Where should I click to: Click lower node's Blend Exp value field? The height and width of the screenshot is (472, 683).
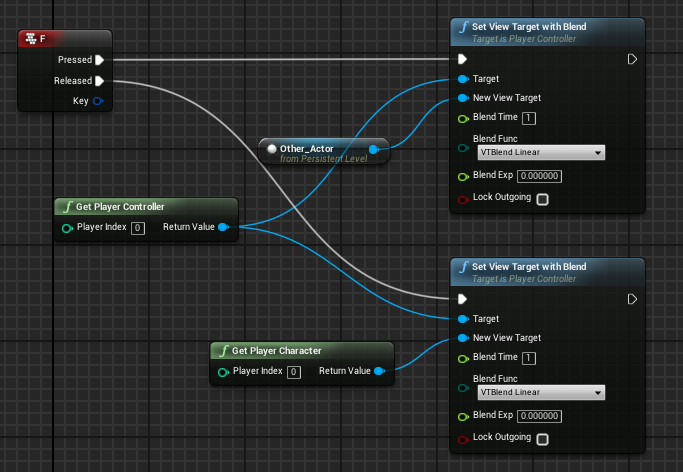(x=539, y=416)
